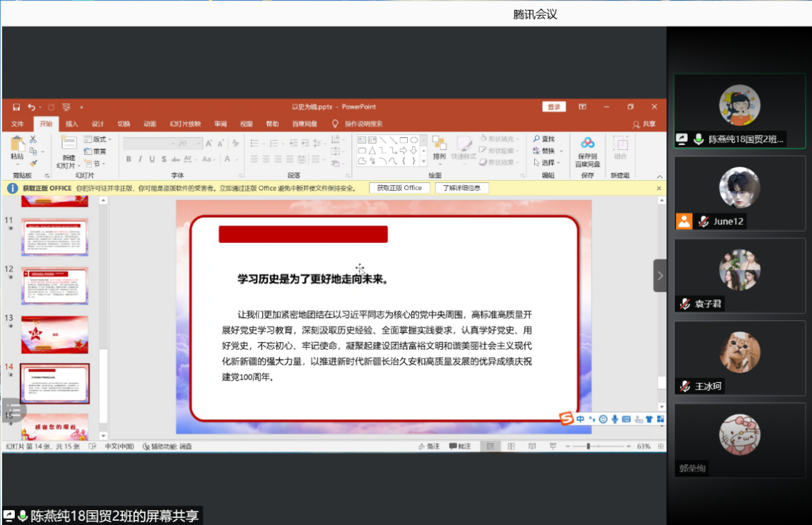The image size is (812, 525).
Task: Click the New Slide icon
Action: click(69, 145)
